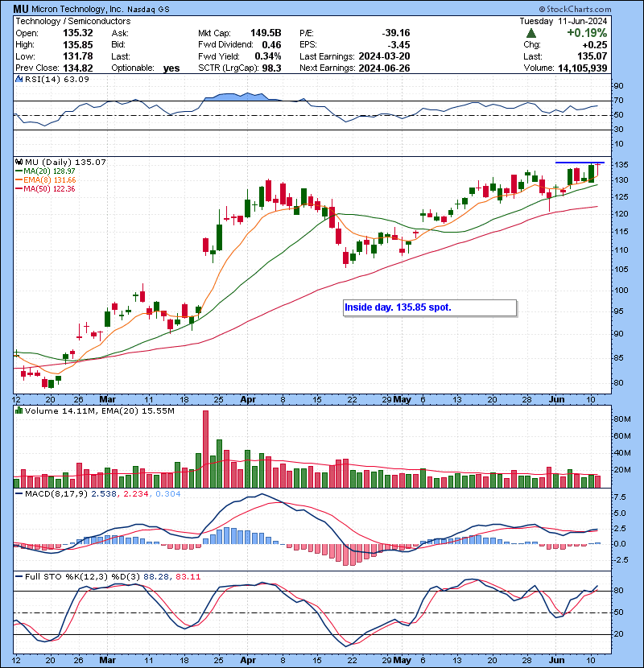The width and height of the screenshot is (644, 668).
Task: Click the green MA(20) legend line marker
Action: pos(19,171)
